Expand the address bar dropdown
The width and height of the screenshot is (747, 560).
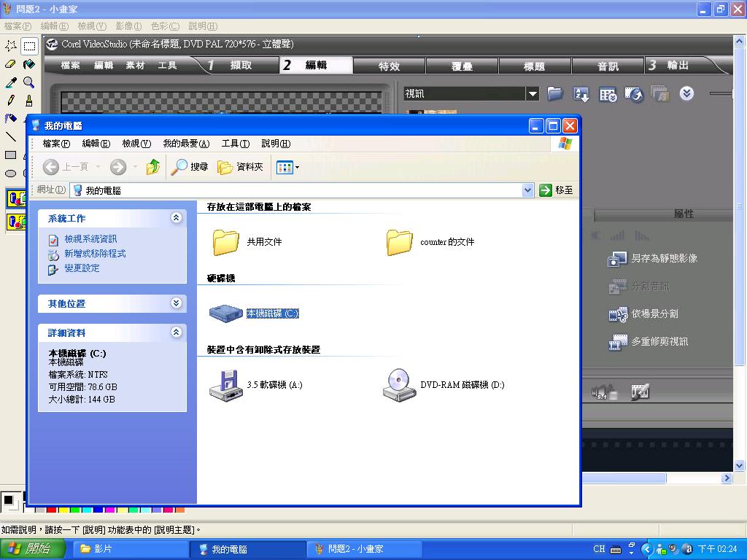527,190
